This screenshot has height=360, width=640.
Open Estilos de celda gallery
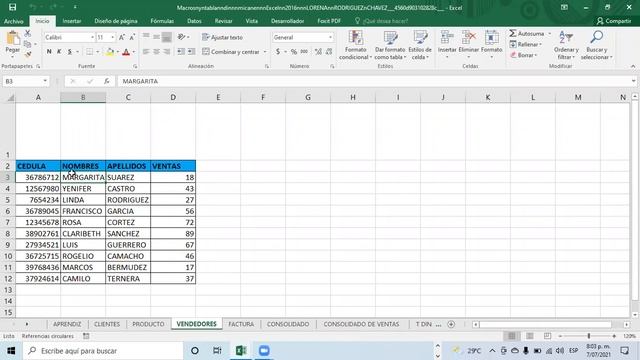tap(420, 45)
